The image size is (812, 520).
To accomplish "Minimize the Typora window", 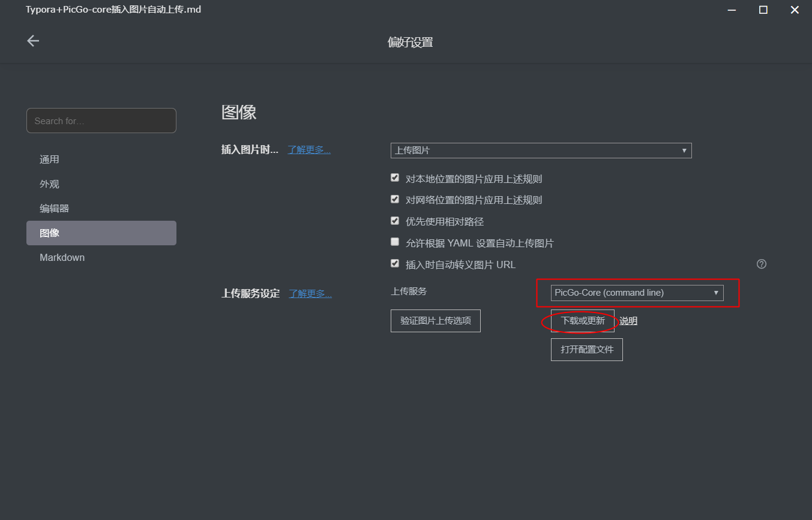I will [732, 10].
